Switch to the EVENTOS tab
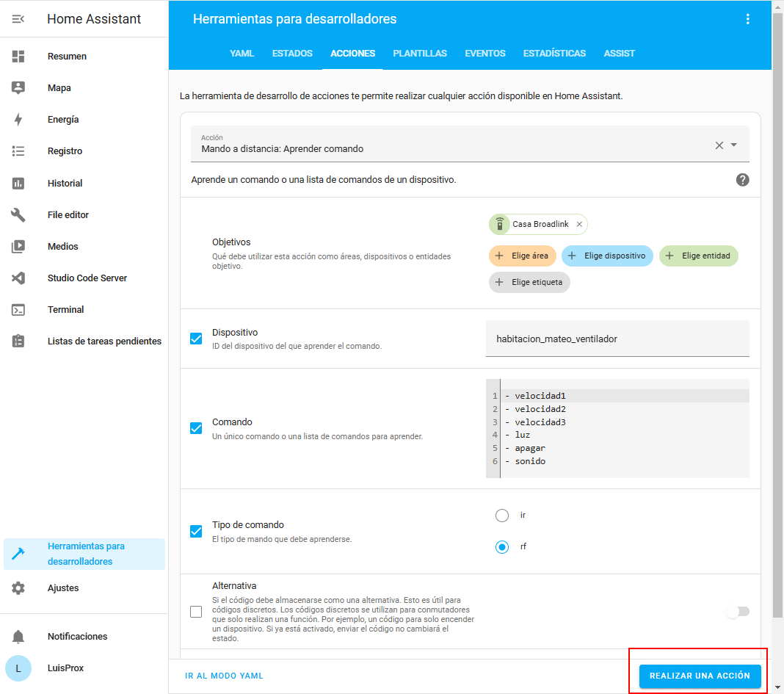The image size is (784, 694). pos(485,54)
